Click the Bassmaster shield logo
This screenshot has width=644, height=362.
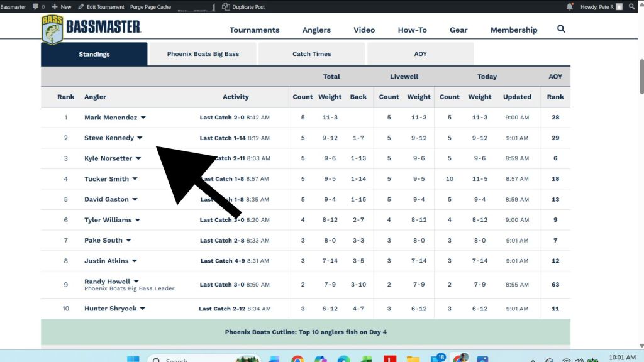click(x=52, y=29)
